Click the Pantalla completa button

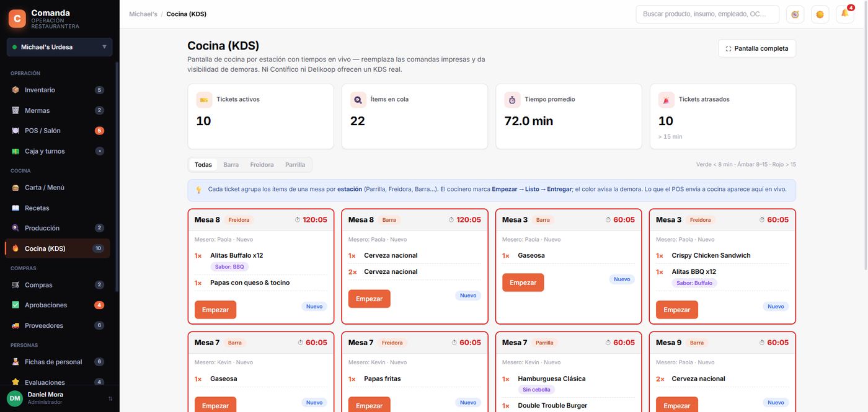757,48
